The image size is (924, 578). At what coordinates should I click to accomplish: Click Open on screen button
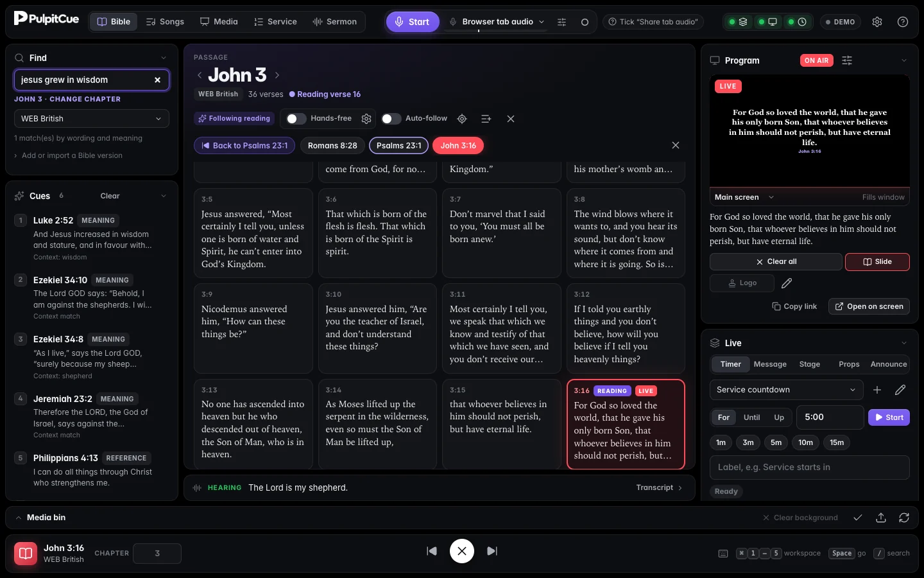[x=869, y=306]
